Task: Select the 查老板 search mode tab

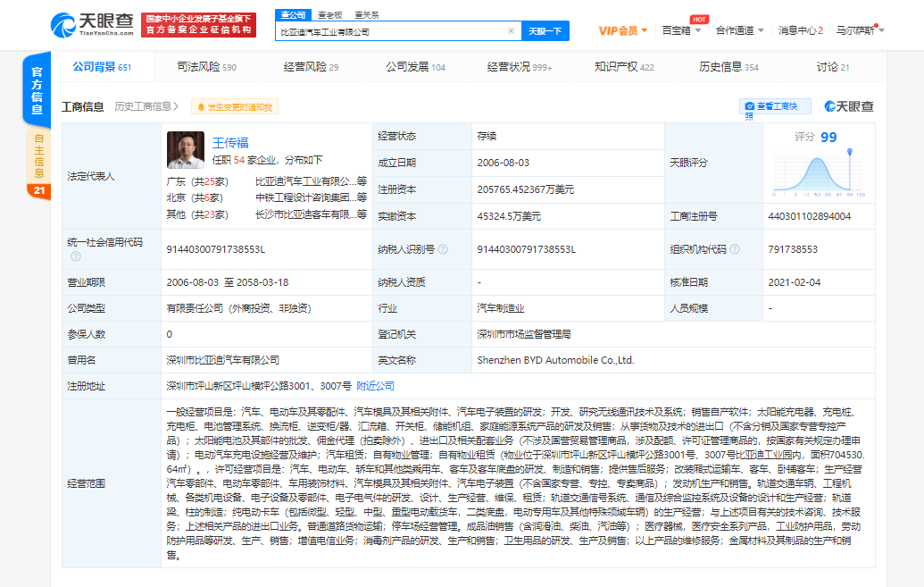Action: pos(330,14)
